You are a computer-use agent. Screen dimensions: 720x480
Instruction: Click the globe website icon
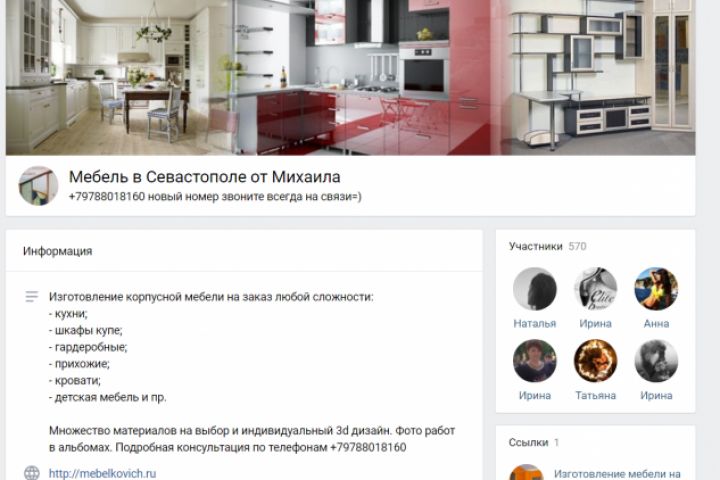(x=32, y=473)
